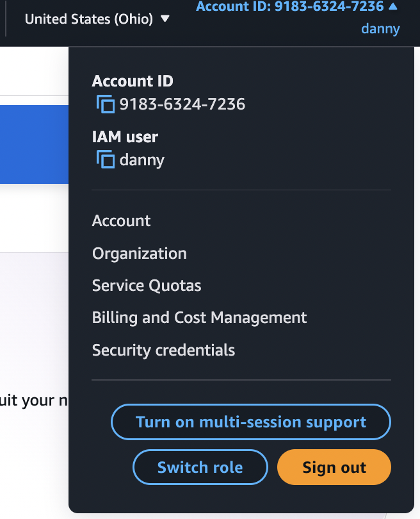Open Security credentials

164,350
